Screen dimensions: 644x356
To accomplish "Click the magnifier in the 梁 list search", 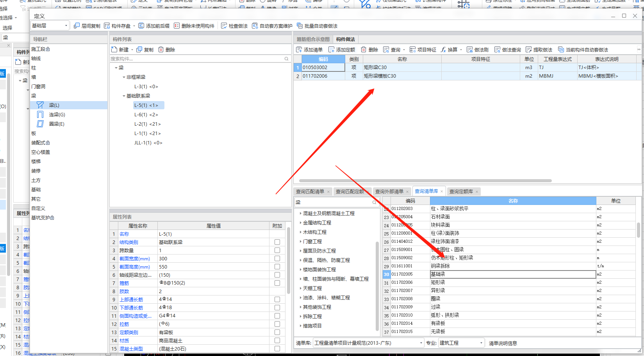I will (374, 202).
